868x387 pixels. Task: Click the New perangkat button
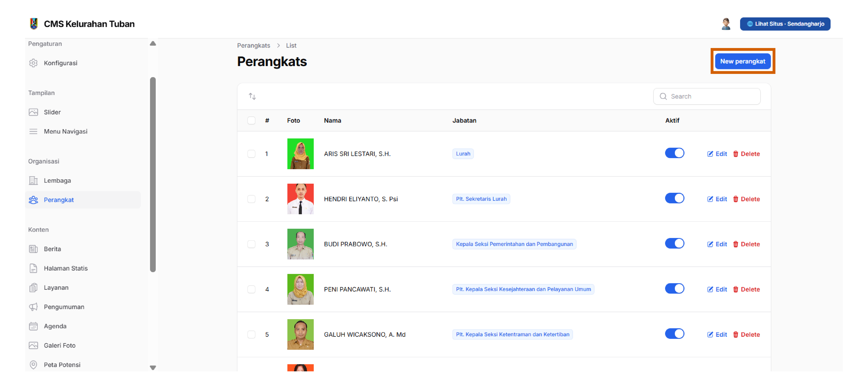(x=743, y=61)
